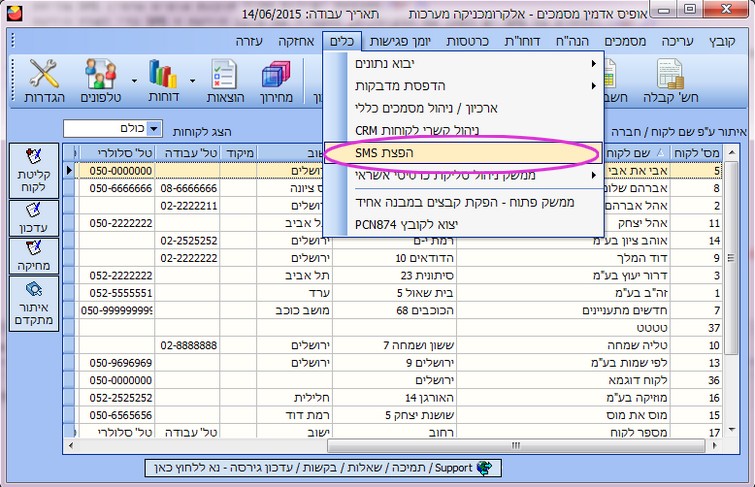Open the כרטסות menu
755x487 pixels.
coord(467,41)
